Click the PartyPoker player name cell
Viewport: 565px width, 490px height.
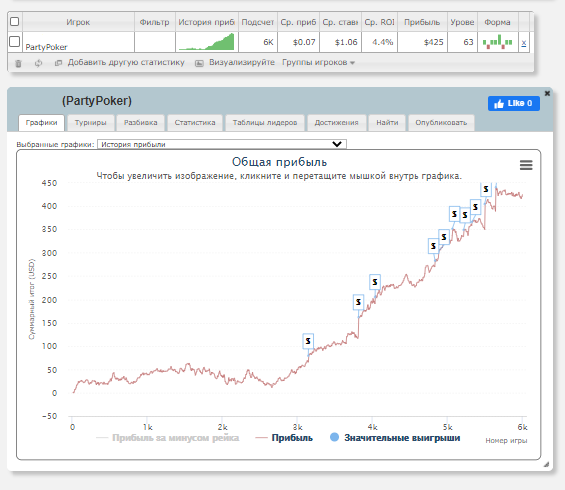click(78, 43)
